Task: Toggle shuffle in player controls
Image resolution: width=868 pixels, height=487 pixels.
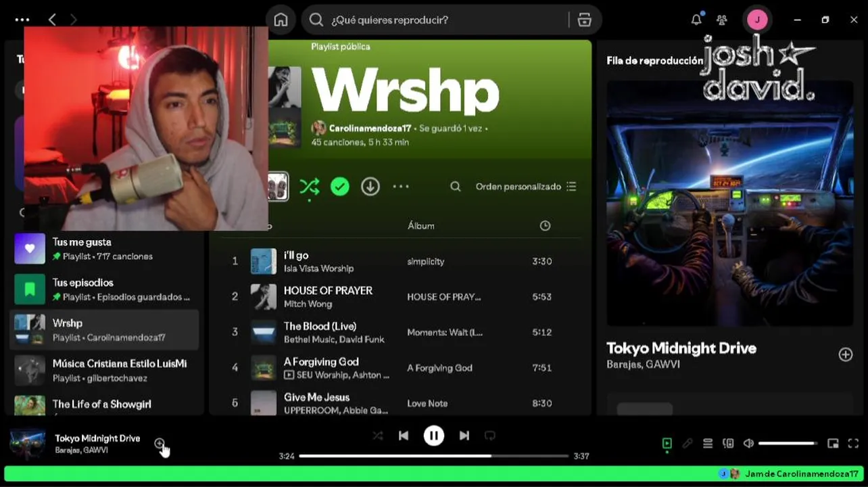Action: [x=377, y=436]
